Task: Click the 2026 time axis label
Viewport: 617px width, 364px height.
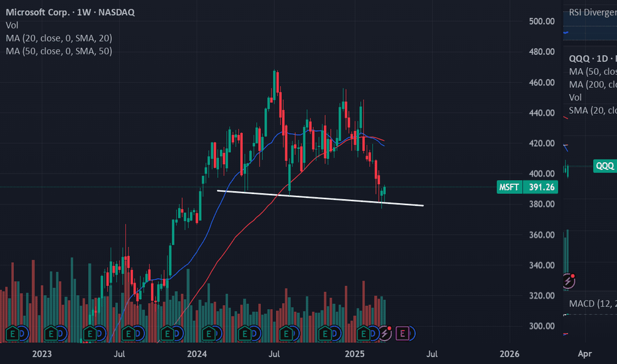Action: click(509, 354)
